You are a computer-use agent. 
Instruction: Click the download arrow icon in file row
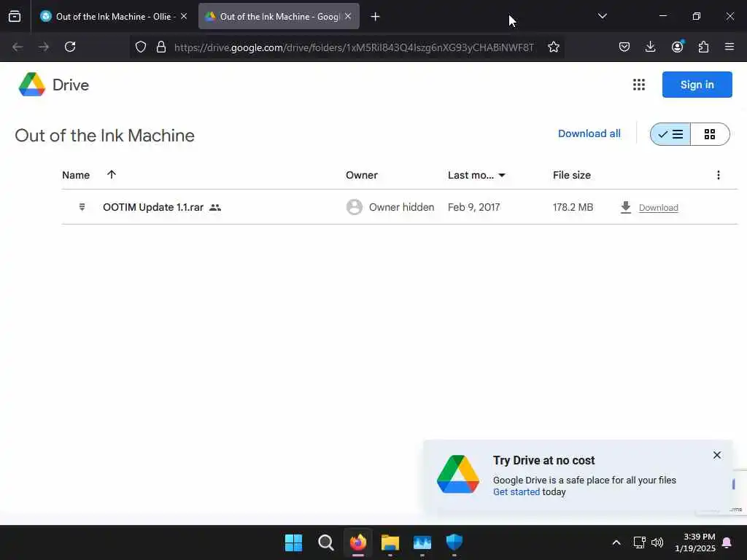click(x=626, y=207)
